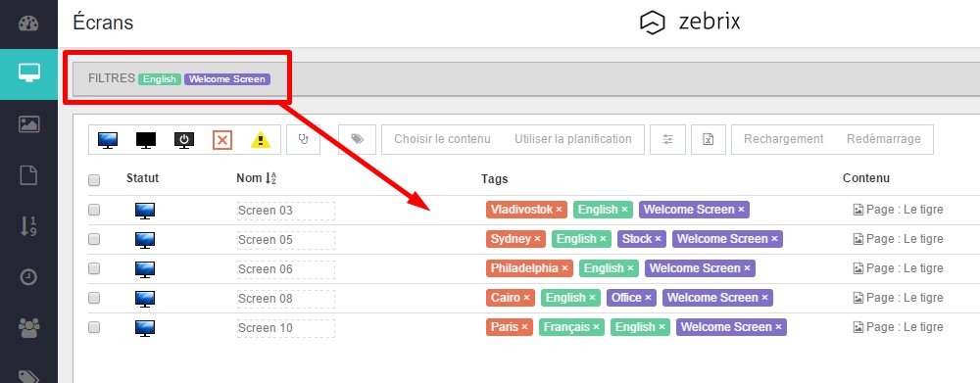Image resolution: width=980 pixels, height=383 pixels.
Task: Check the box for Screen 03
Action: pos(94,210)
